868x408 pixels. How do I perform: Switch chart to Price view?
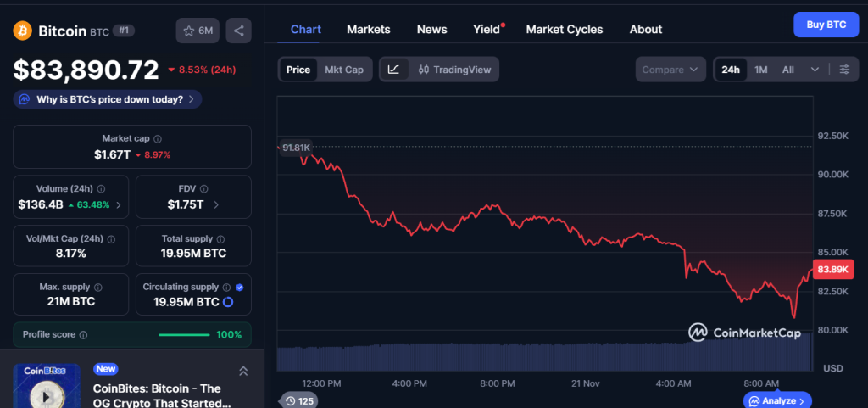click(x=298, y=70)
